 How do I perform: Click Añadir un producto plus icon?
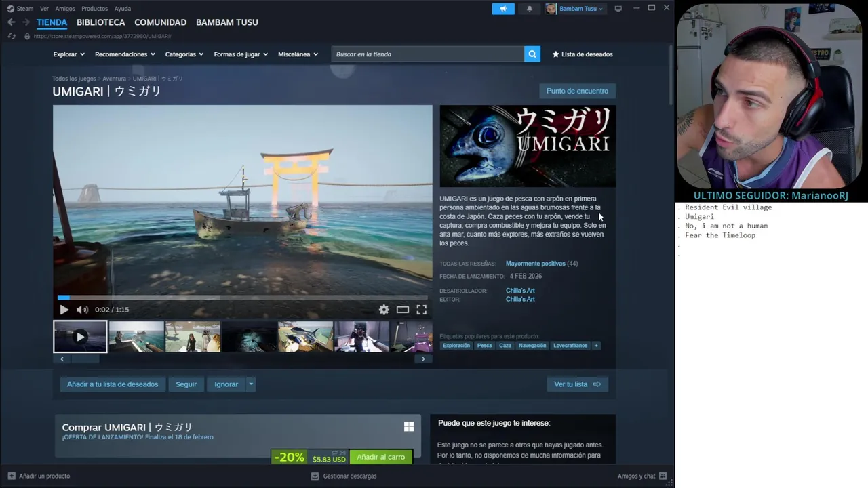(12, 476)
